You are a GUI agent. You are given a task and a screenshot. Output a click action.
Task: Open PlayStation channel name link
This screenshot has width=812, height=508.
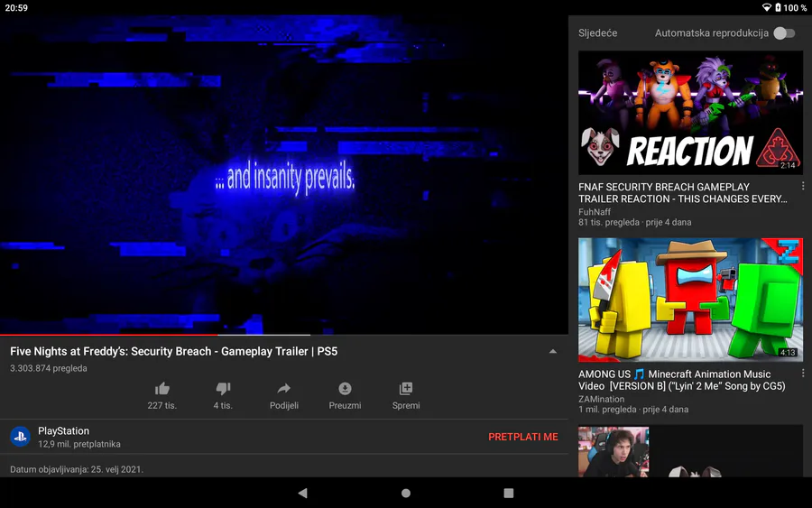point(63,430)
